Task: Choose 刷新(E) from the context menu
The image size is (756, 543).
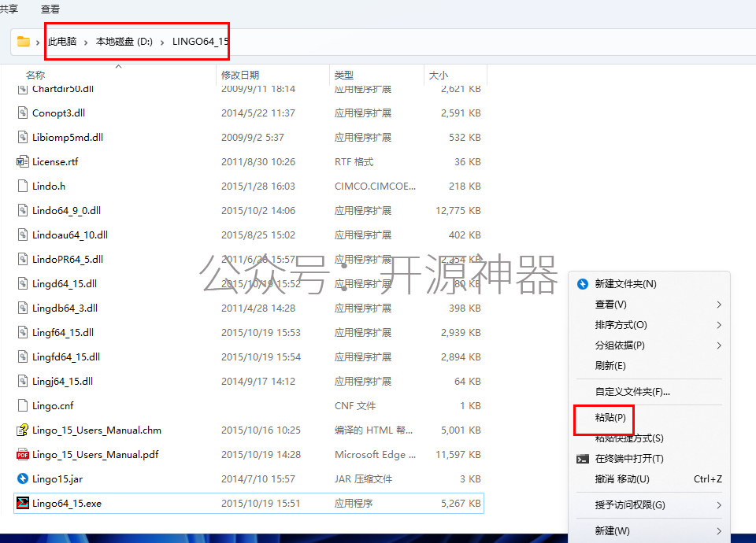Action: tap(610, 366)
